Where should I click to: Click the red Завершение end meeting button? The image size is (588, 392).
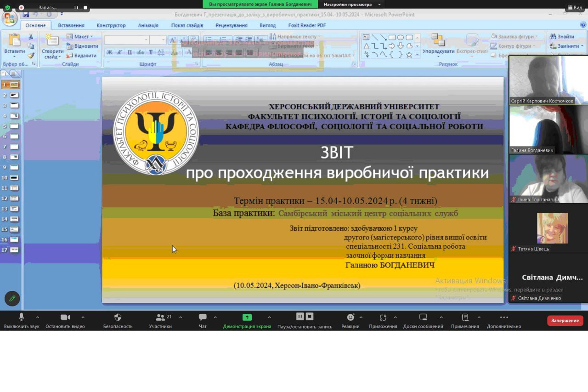click(x=565, y=320)
